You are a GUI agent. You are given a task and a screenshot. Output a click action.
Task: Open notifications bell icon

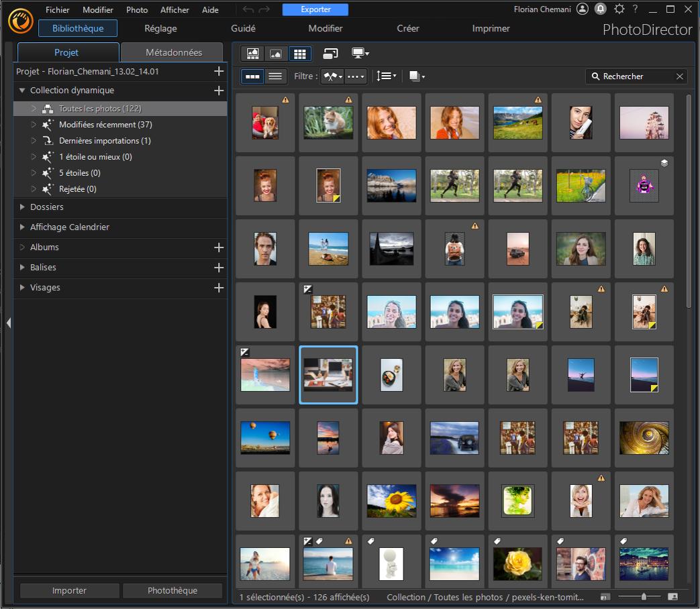point(601,9)
